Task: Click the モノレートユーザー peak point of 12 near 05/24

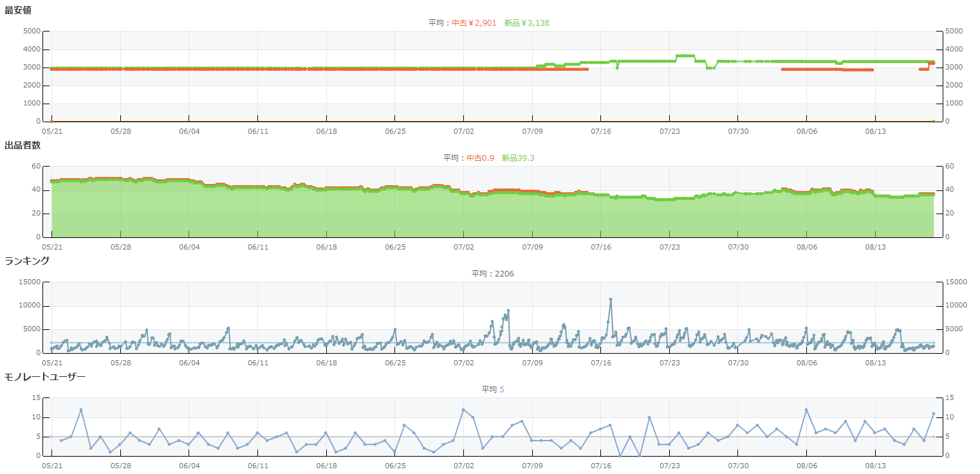Action: coord(81,410)
